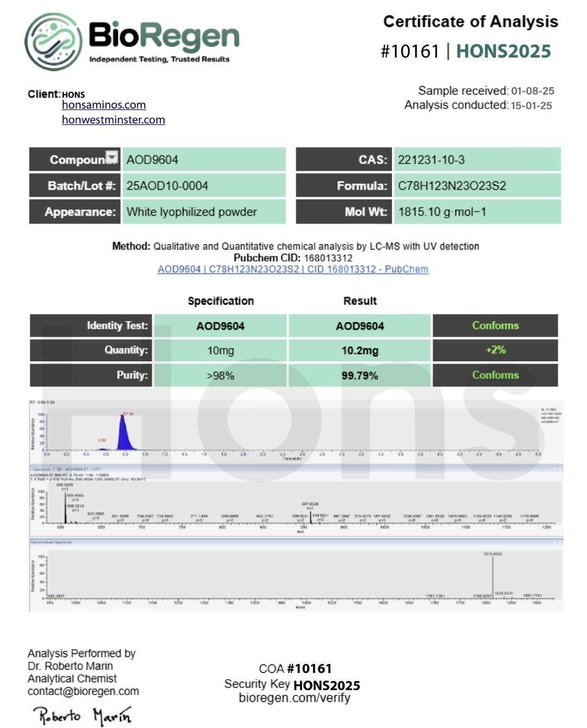
Task: Click the "Certificate of Analysis" title
Action: (x=471, y=22)
